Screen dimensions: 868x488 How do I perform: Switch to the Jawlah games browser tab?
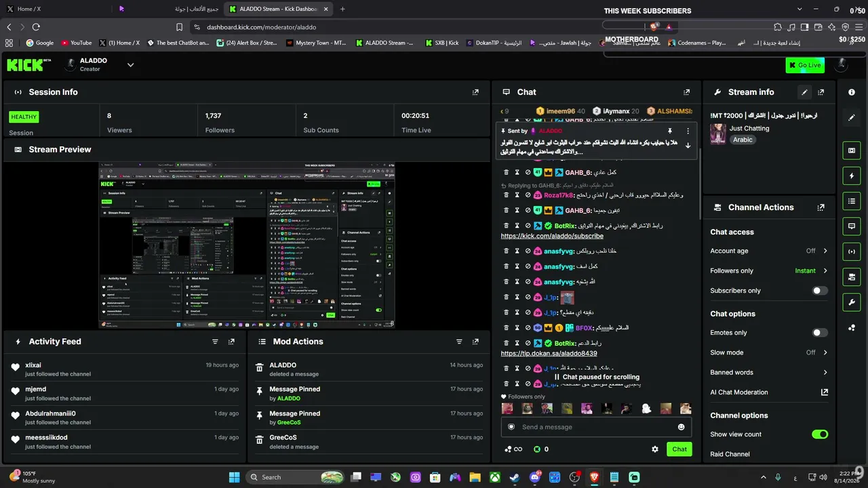pos(170,9)
